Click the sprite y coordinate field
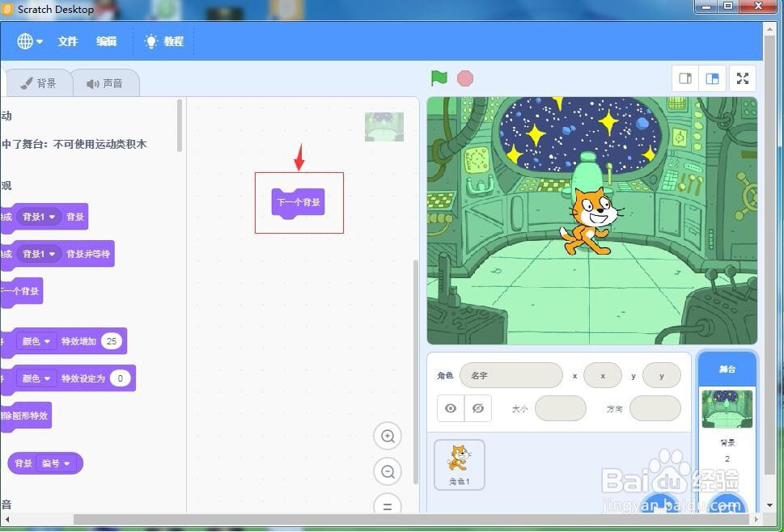Screen dimensions: 784x532 662,375
